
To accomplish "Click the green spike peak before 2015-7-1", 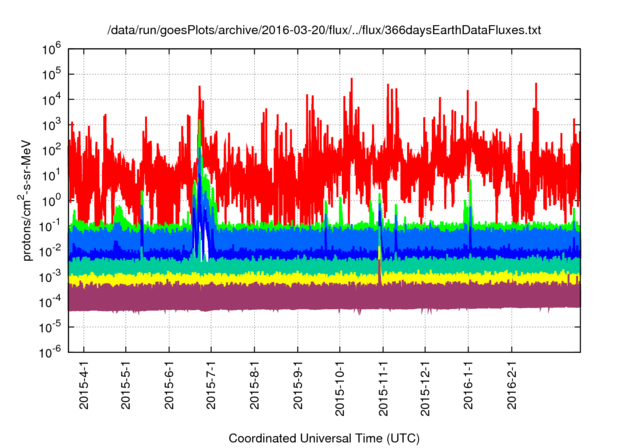I will 201,124.
